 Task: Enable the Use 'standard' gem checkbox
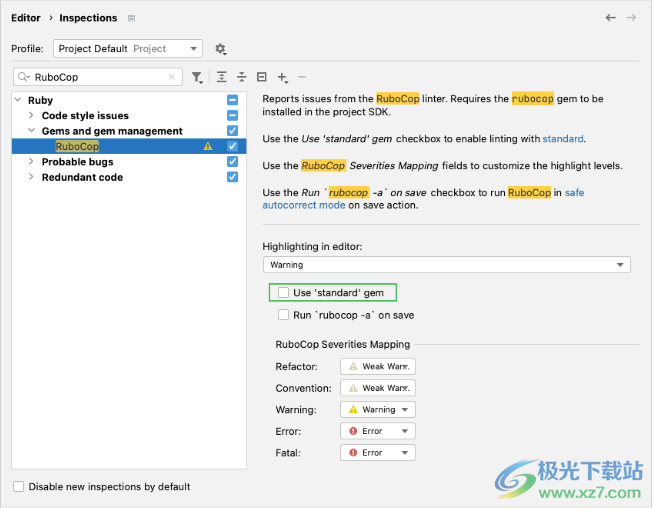(284, 293)
